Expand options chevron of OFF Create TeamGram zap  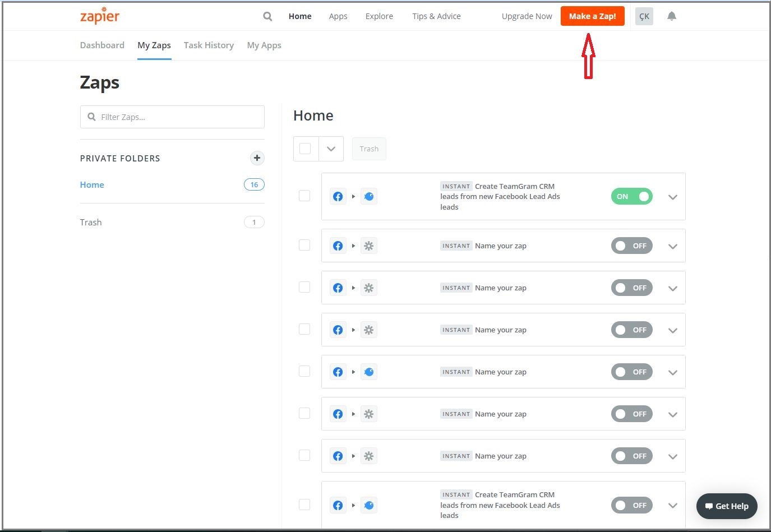click(673, 506)
